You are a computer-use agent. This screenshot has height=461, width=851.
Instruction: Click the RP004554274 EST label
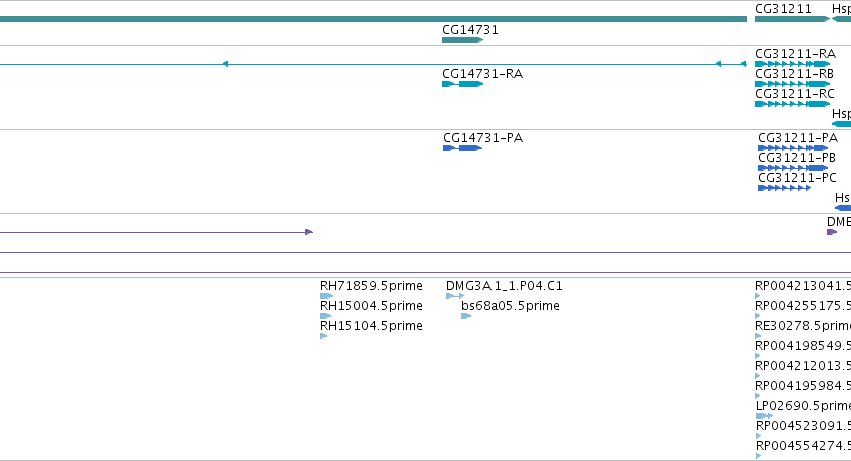click(803, 446)
